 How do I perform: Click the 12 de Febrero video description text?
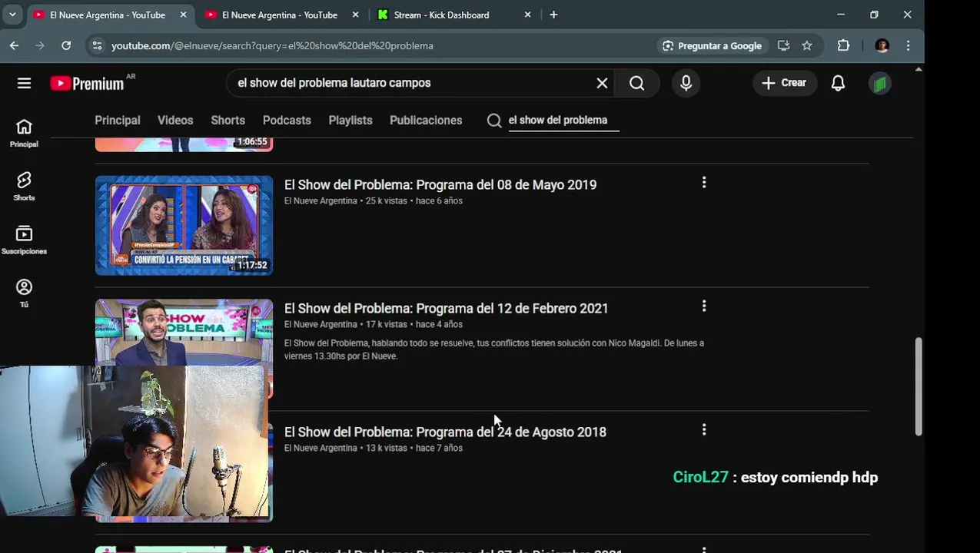tap(494, 349)
